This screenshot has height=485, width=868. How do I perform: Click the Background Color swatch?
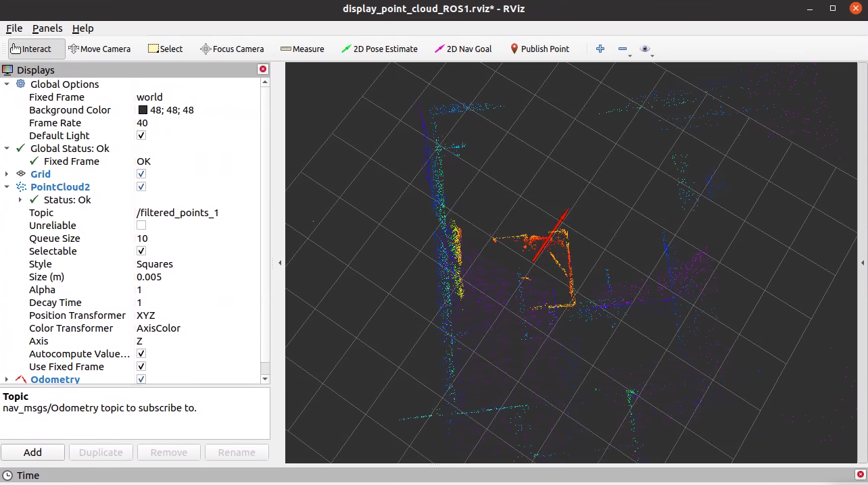coord(143,109)
